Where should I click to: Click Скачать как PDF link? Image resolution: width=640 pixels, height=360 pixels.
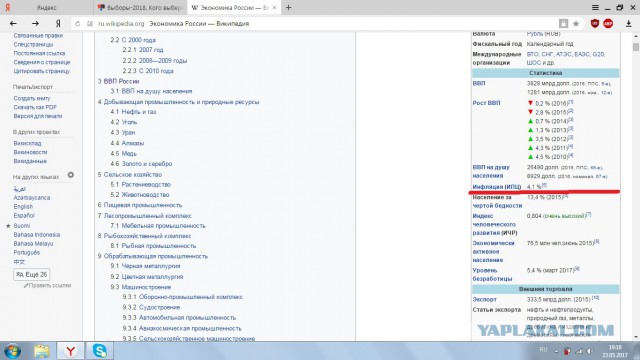[x=35, y=107]
